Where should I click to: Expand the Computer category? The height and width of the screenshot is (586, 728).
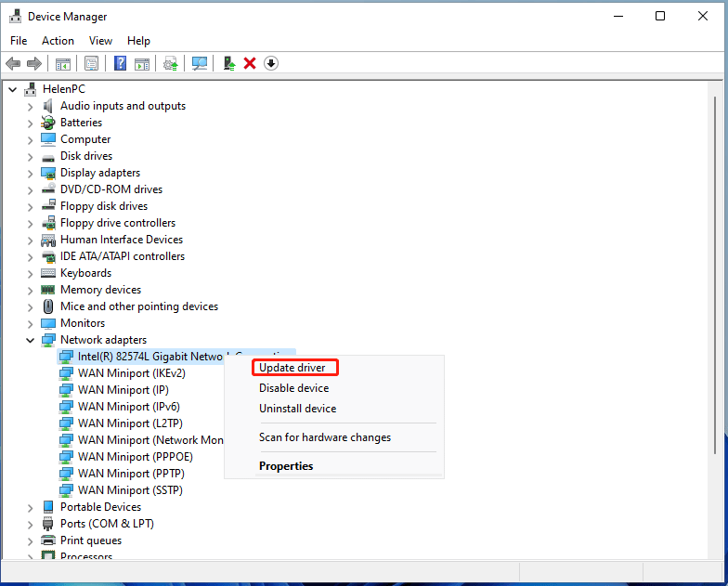(x=30, y=139)
